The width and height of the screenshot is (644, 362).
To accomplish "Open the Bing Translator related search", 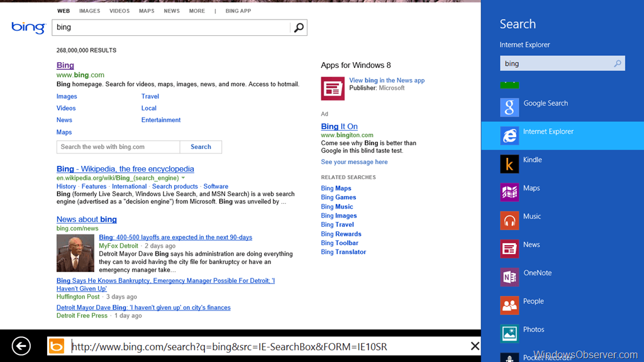I will click(343, 252).
